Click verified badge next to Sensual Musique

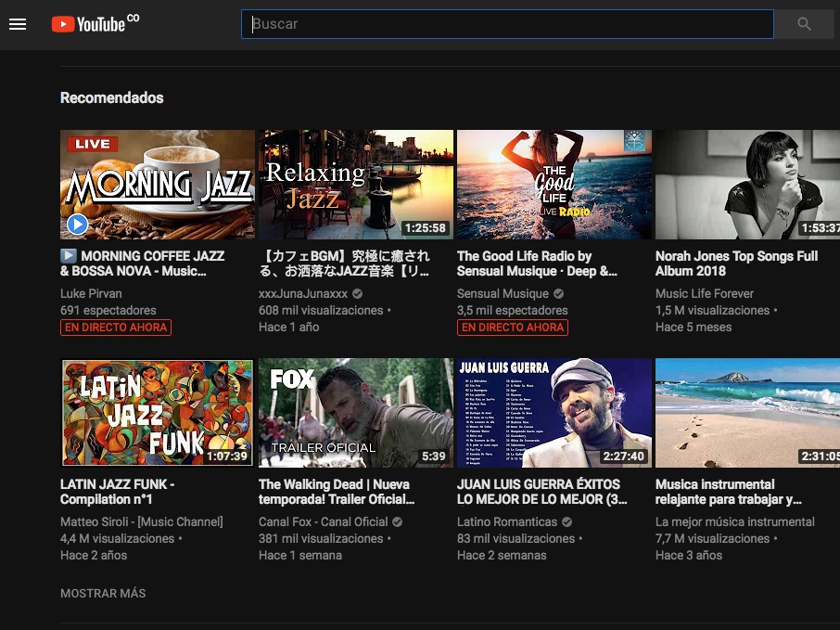click(x=558, y=294)
